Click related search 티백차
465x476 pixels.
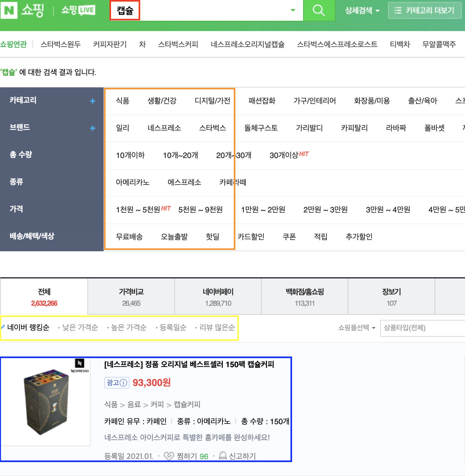(400, 44)
